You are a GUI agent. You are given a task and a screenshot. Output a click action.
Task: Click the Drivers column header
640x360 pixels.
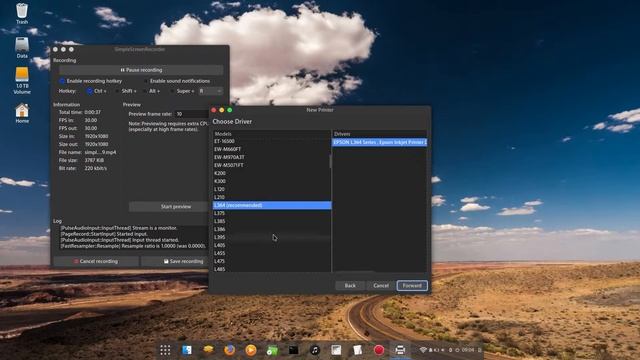coord(380,134)
